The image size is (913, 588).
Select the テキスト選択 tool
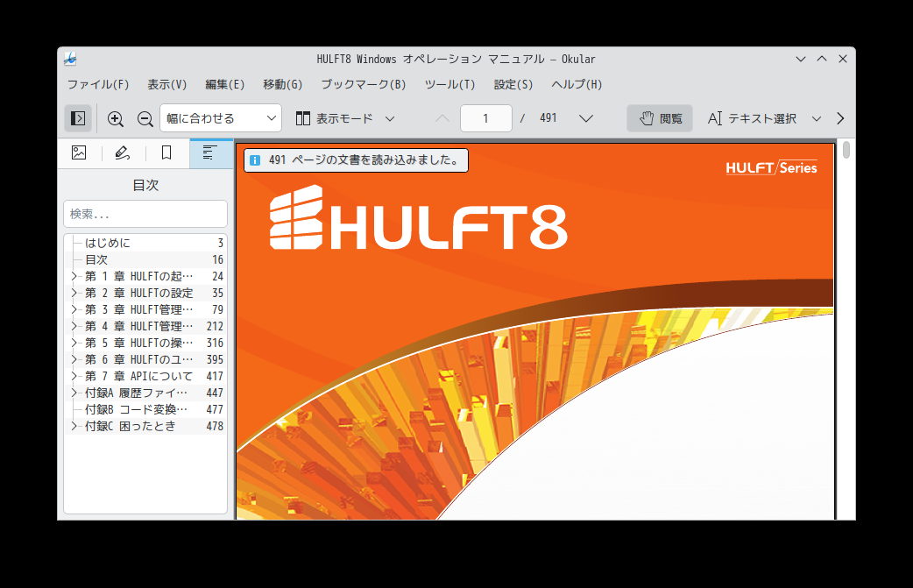tap(752, 118)
